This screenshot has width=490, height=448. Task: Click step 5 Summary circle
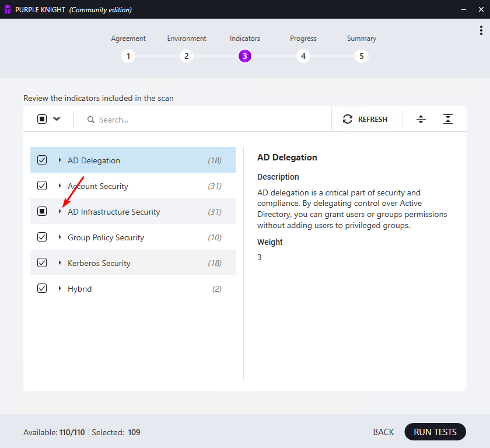pyautogui.click(x=362, y=56)
